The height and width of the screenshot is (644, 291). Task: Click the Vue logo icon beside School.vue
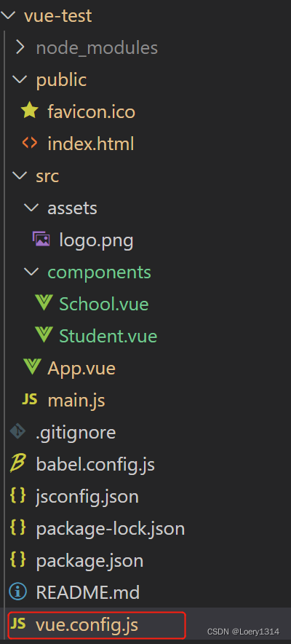tap(44, 303)
